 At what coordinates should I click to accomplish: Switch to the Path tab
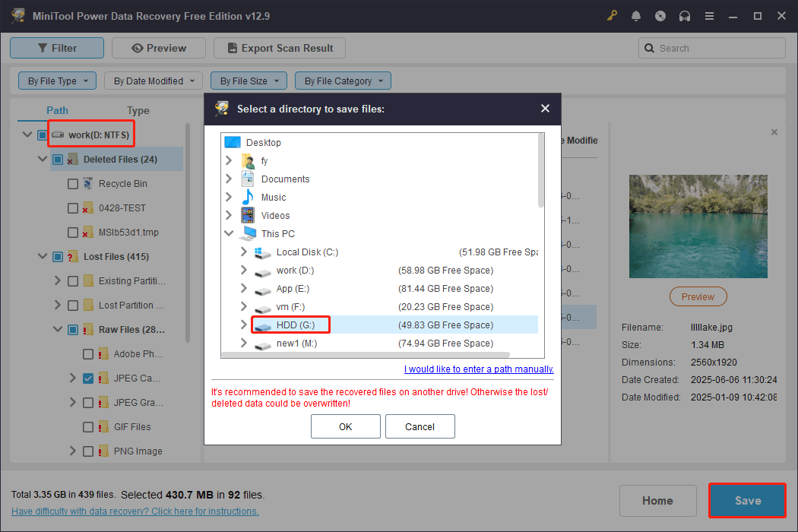57,110
